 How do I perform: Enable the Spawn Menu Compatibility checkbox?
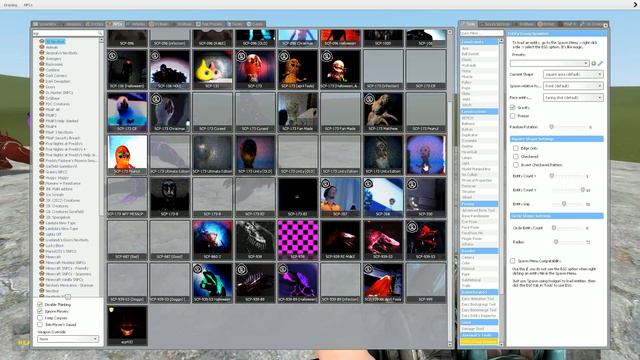pos(512,260)
